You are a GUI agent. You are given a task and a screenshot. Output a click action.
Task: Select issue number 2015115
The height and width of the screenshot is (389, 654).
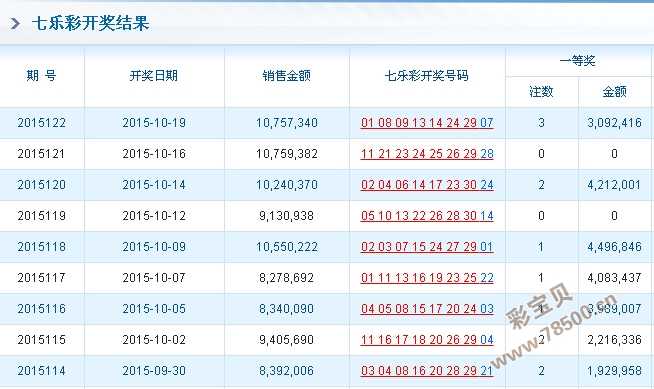[41, 340]
